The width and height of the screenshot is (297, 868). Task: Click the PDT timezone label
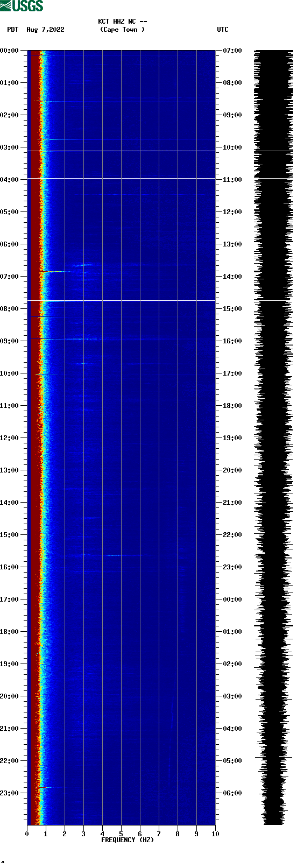coord(12,30)
